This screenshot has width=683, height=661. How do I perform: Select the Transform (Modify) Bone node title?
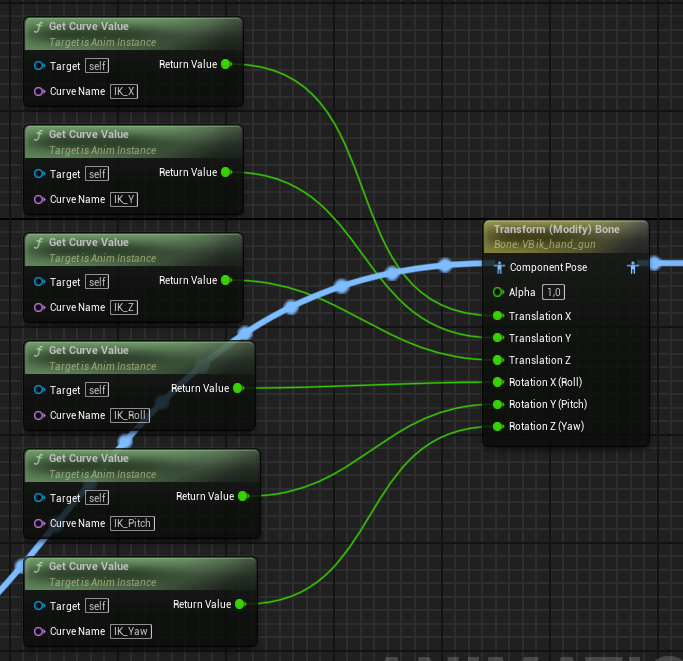pos(556,229)
